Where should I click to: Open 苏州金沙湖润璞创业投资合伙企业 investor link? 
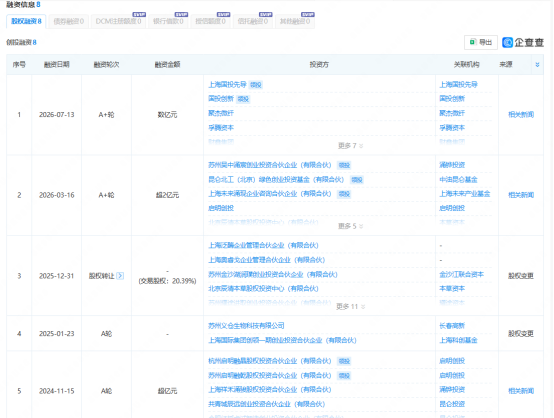point(273,274)
